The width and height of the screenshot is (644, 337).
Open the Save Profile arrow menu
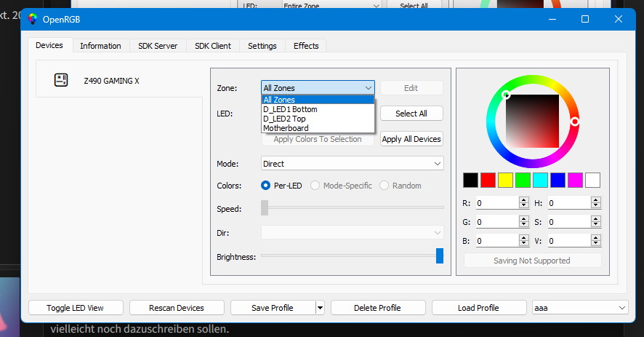pos(320,308)
